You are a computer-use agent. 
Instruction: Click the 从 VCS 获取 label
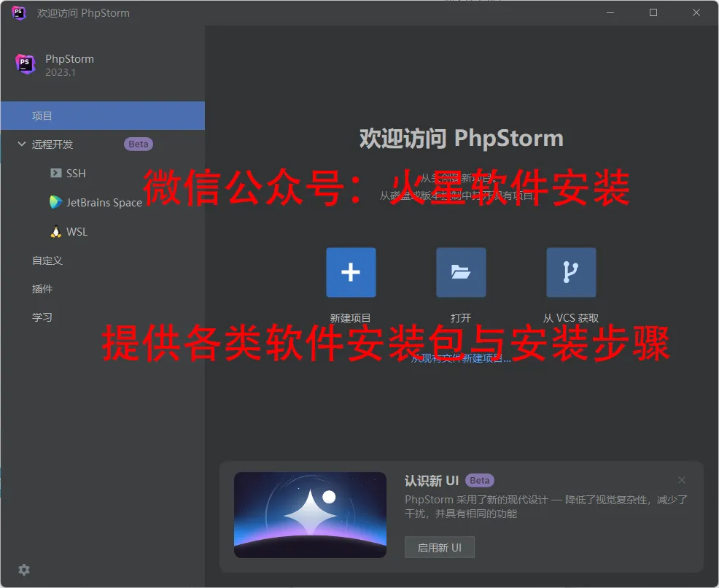click(571, 318)
